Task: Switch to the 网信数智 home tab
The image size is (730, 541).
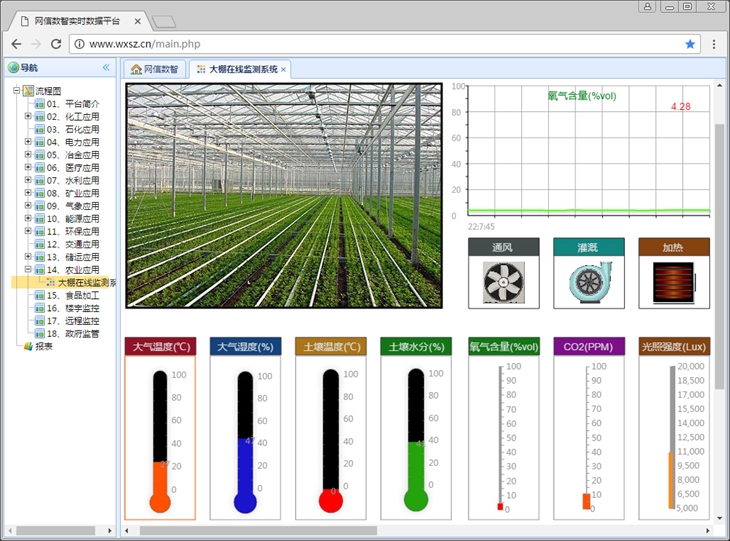Action: [155, 69]
